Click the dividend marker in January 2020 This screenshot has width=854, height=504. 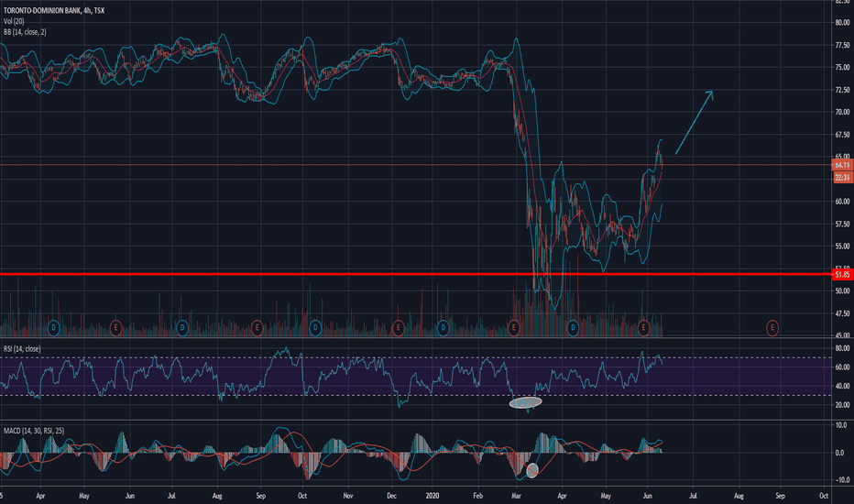pyautogui.click(x=443, y=328)
